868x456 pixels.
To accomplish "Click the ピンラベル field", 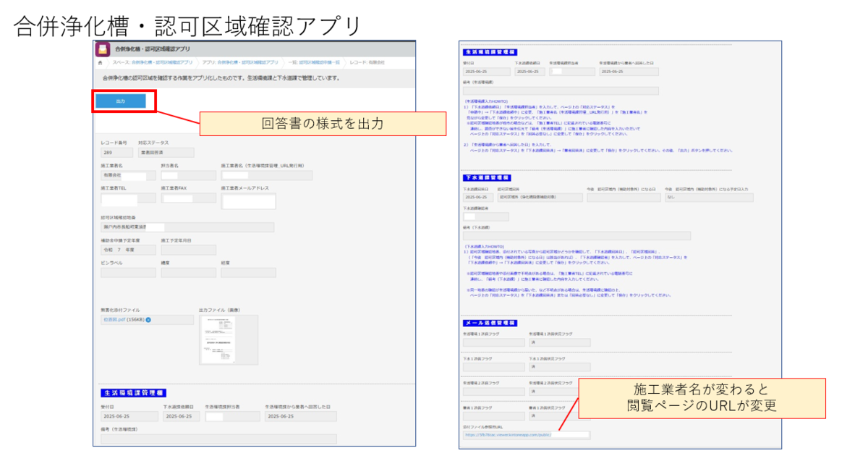I will click(x=127, y=272).
